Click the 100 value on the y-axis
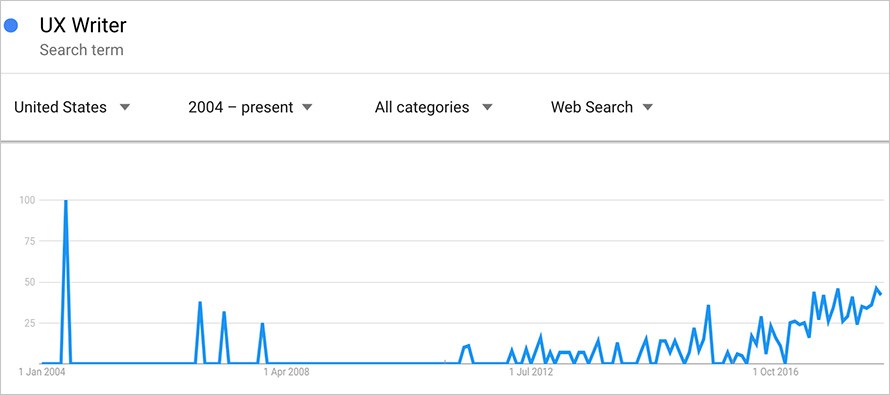890x395 pixels. pyautogui.click(x=27, y=200)
